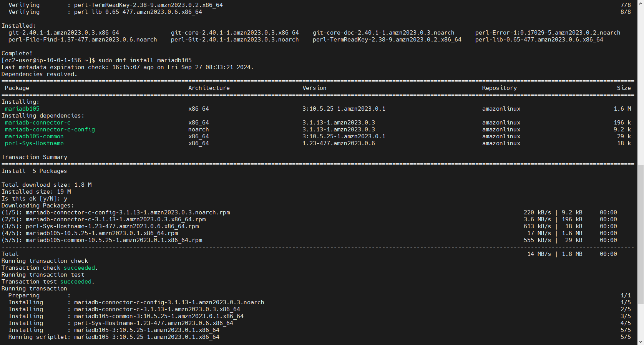Image resolution: width=644 pixels, height=345 pixels.
Task: Click the green 'succeeded' after Transaction check
Action: [x=79, y=268]
